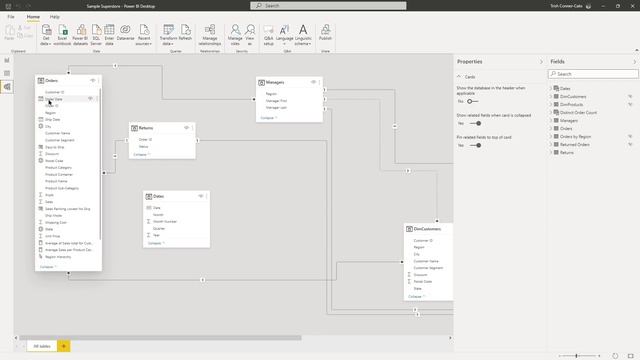Expand DimCustomers table in Fields pane

tap(551, 97)
